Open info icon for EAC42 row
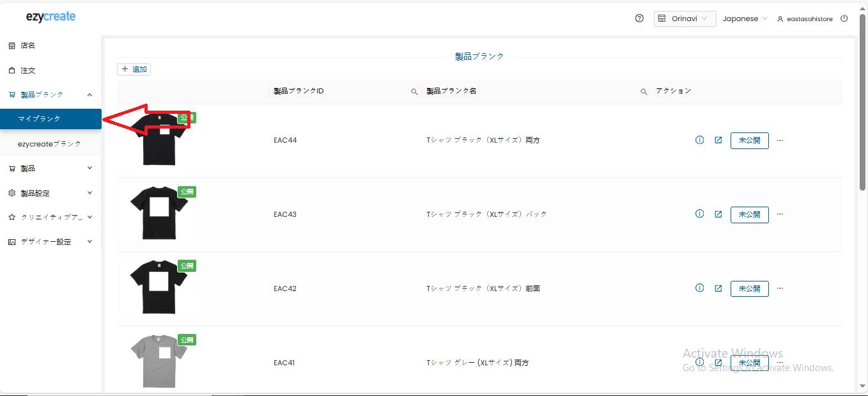This screenshot has height=396, width=868. click(x=699, y=289)
